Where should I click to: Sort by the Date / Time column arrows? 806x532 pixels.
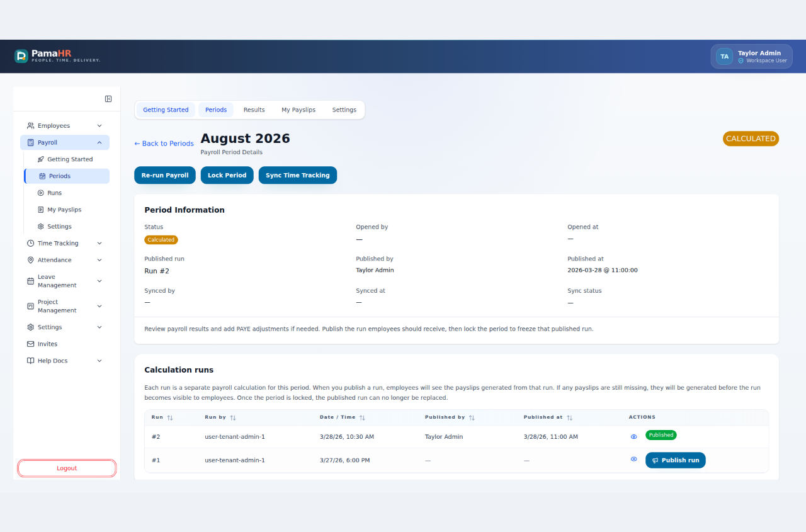tap(362, 417)
